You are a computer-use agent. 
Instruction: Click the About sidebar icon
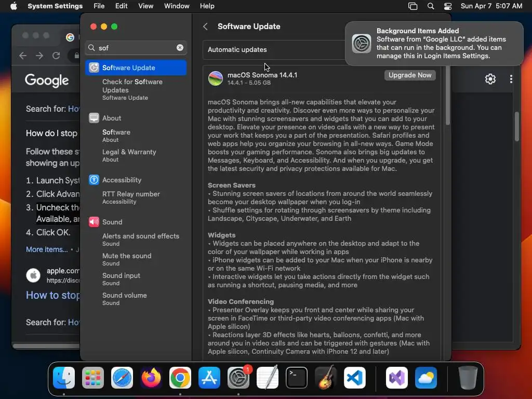click(94, 118)
